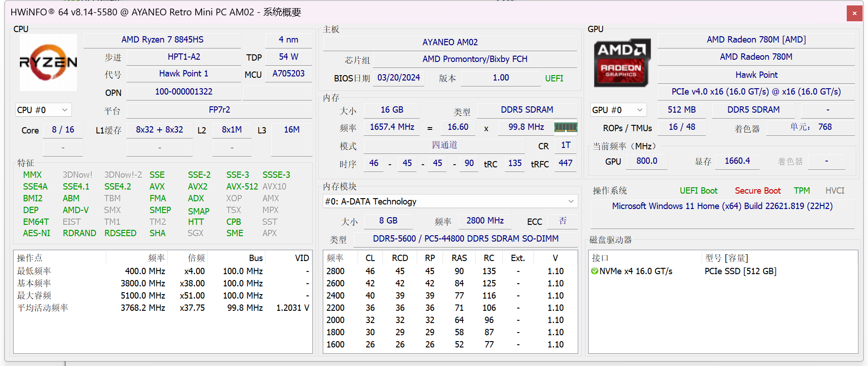Click the HVCI status label
Image resolution: width=868 pixels, height=366 pixels.
coord(835,190)
